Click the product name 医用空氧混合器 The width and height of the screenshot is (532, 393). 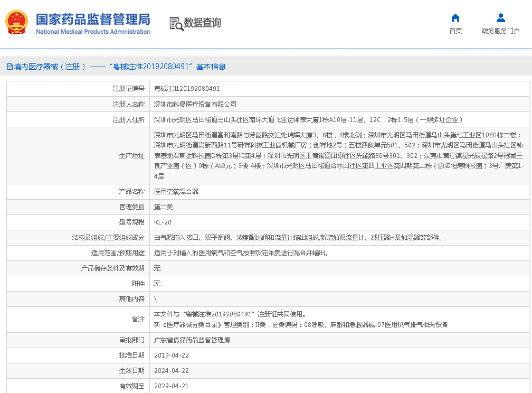point(176,192)
